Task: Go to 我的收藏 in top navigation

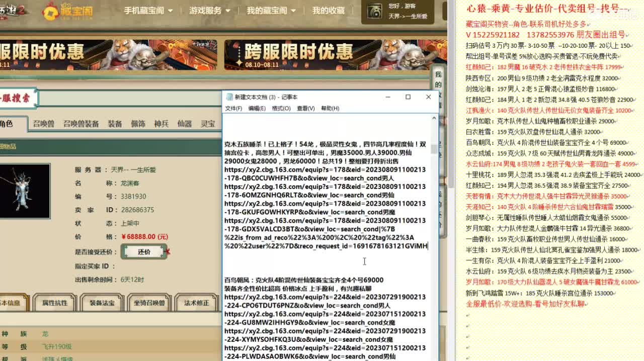Action: tap(329, 11)
